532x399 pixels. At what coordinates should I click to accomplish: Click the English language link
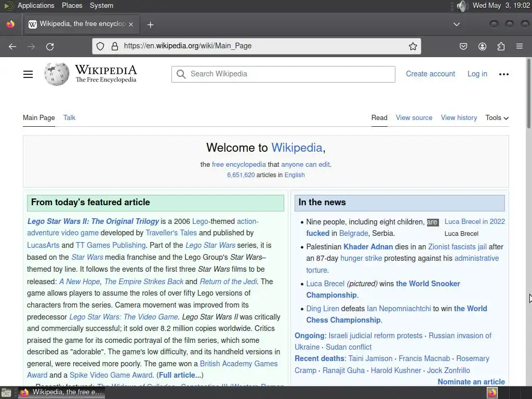pos(295,175)
